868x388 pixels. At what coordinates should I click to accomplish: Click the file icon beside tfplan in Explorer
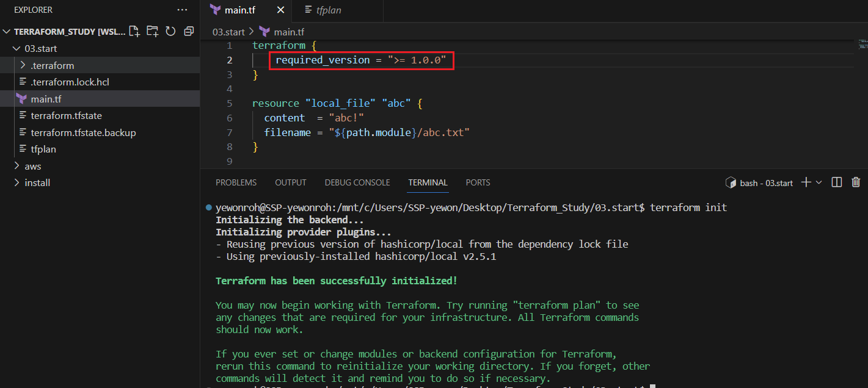point(23,149)
